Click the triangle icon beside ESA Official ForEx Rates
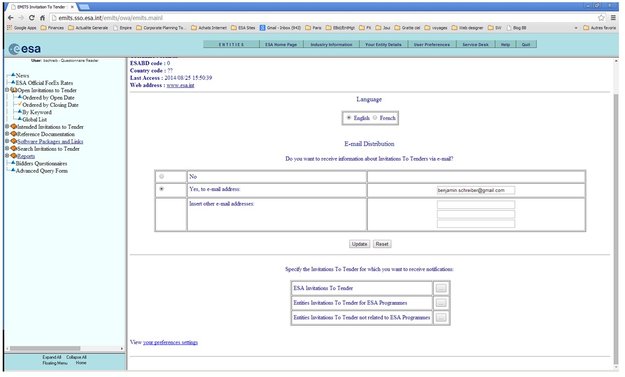This screenshot has height=377, width=625. coord(13,82)
